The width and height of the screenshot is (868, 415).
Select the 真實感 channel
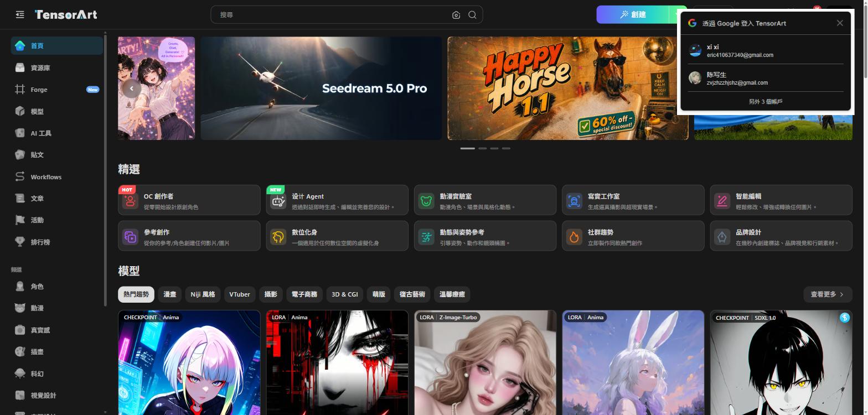point(56,330)
